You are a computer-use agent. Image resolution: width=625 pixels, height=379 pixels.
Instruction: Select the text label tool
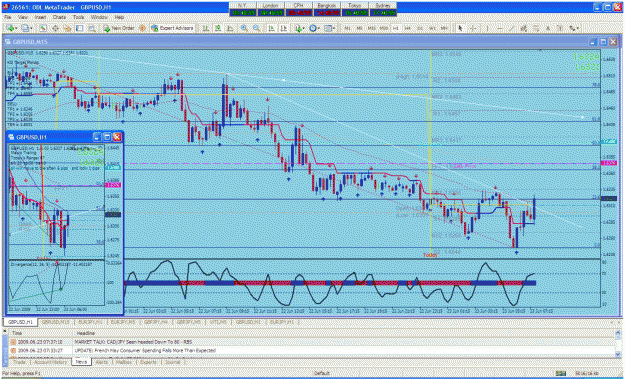(x=560, y=28)
